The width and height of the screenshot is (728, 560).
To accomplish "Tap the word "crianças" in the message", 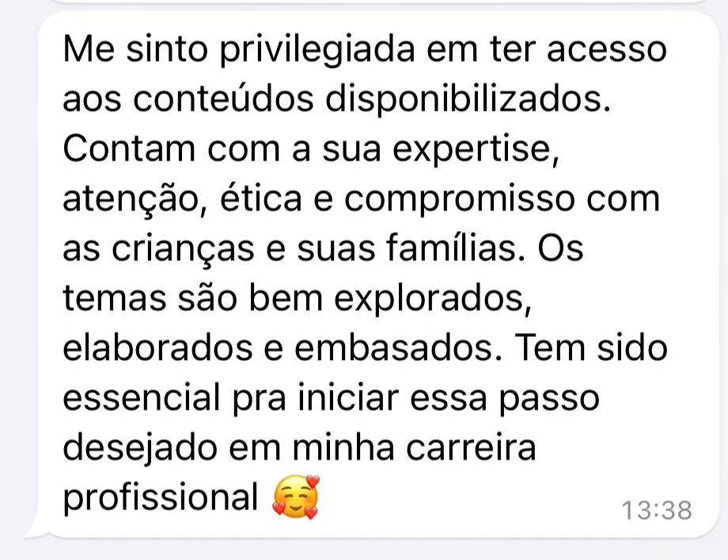I will pyautogui.click(x=183, y=251).
